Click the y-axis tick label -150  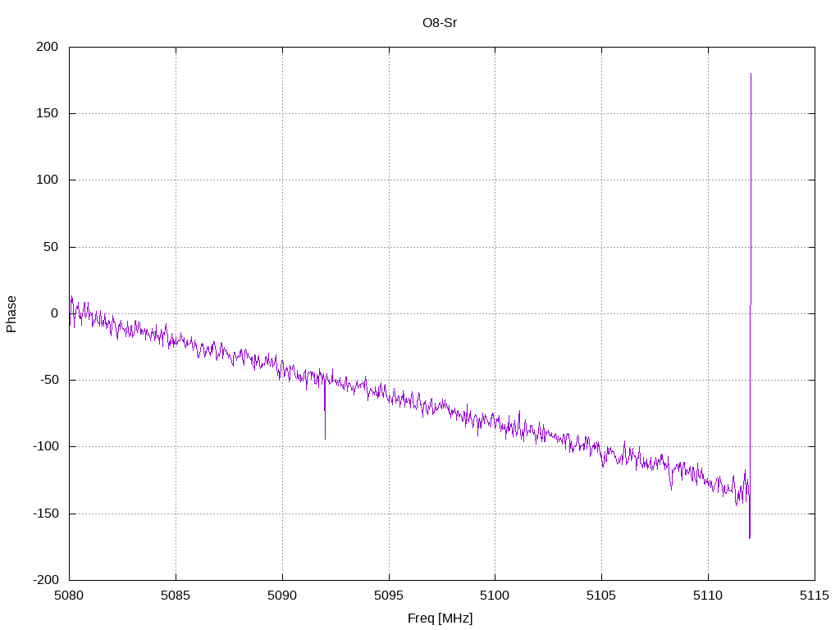[x=46, y=514]
